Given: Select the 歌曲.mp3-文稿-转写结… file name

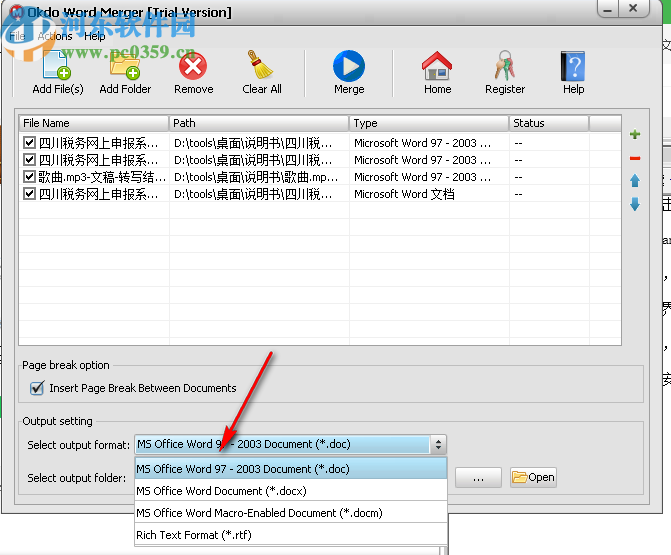Looking at the screenshot, I should (x=102, y=177).
